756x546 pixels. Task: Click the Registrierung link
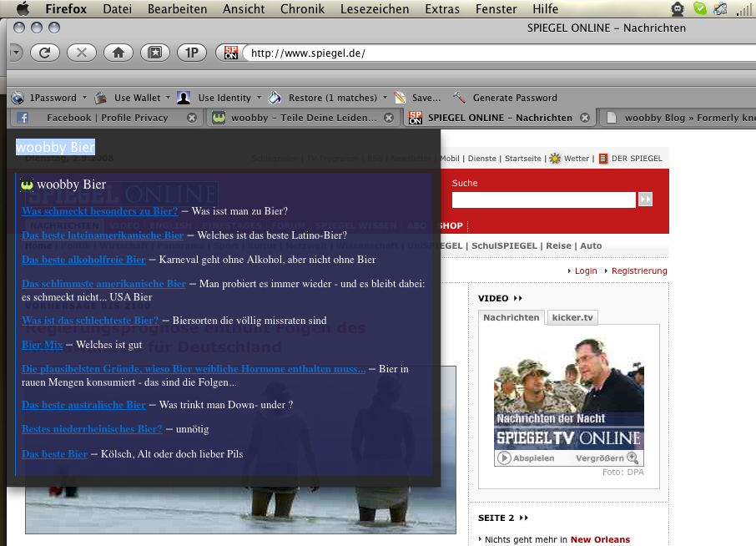point(639,270)
